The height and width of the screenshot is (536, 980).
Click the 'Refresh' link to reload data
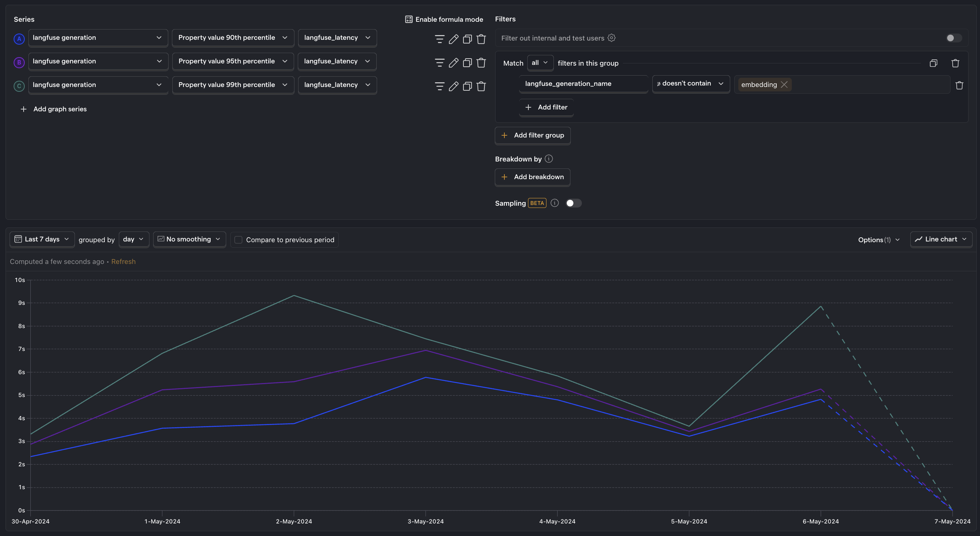[123, 261]
